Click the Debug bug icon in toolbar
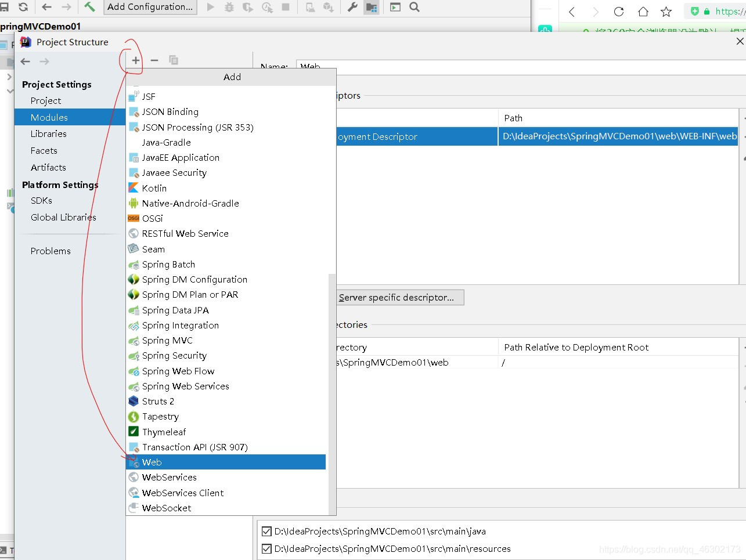 [x=229, y=7]
